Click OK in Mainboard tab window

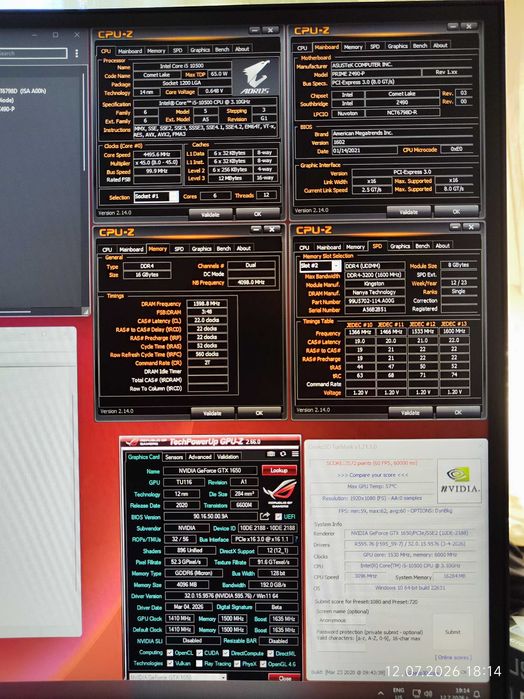coord(457,212)
